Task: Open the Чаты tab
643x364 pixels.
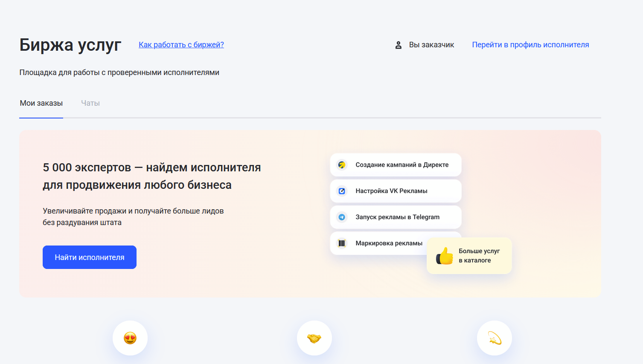Action: [90, 103]
